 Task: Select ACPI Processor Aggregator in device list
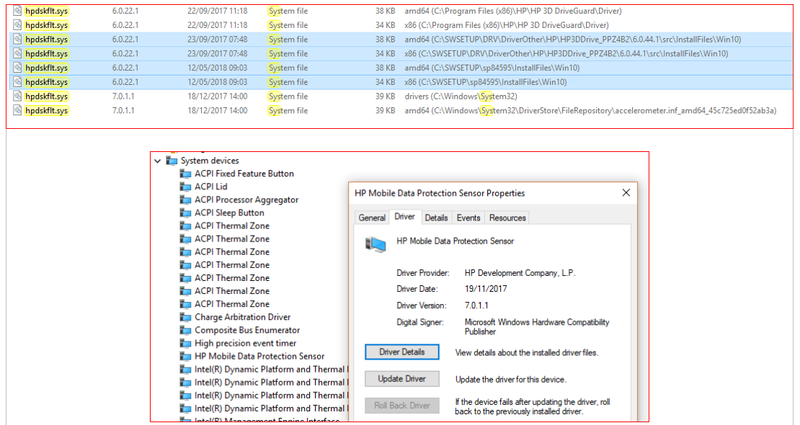pyautogui.click(x=246, y=199)
